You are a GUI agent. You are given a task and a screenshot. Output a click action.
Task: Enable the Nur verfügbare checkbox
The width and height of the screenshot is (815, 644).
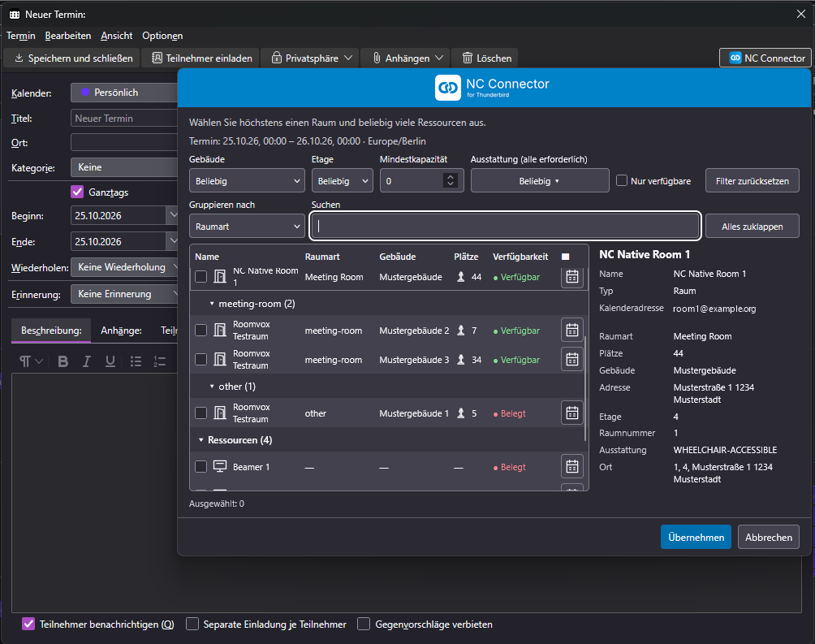[622, 180]
